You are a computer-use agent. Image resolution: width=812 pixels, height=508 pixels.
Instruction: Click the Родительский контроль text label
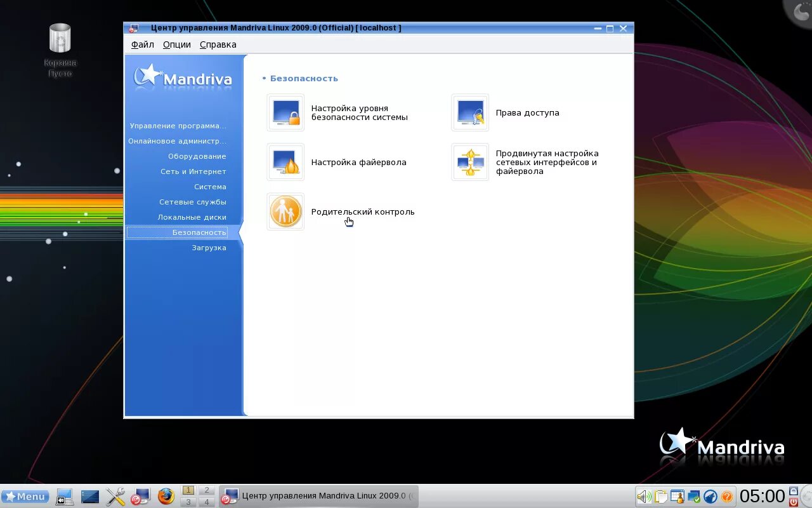363,211
